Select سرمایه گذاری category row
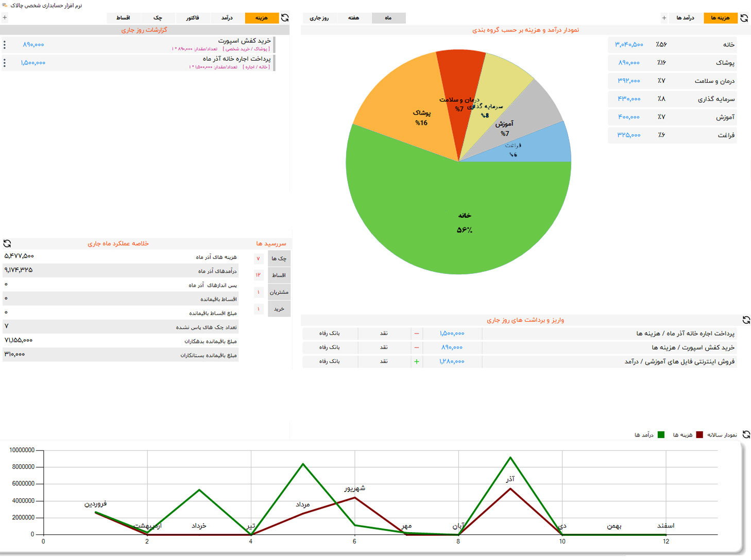Screen dimensions: 751x560 click(672, 99)
